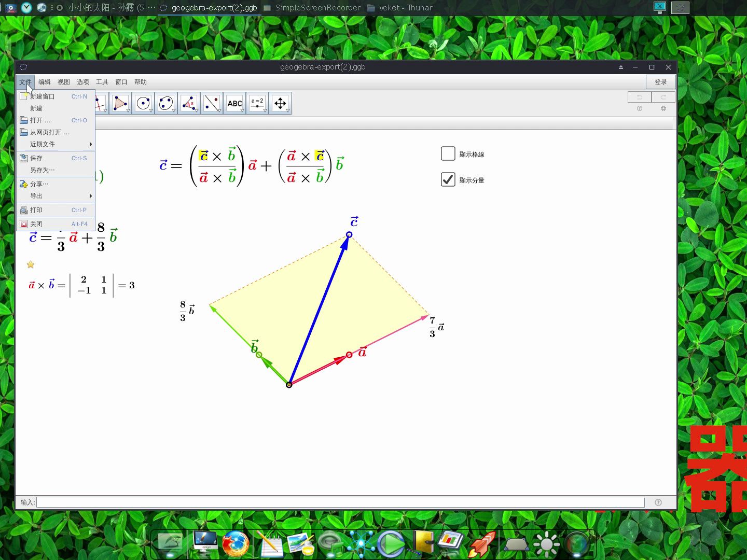747x560 pixels.
Task: Launch the red rocket dock icon
Action: click(482, 544)
